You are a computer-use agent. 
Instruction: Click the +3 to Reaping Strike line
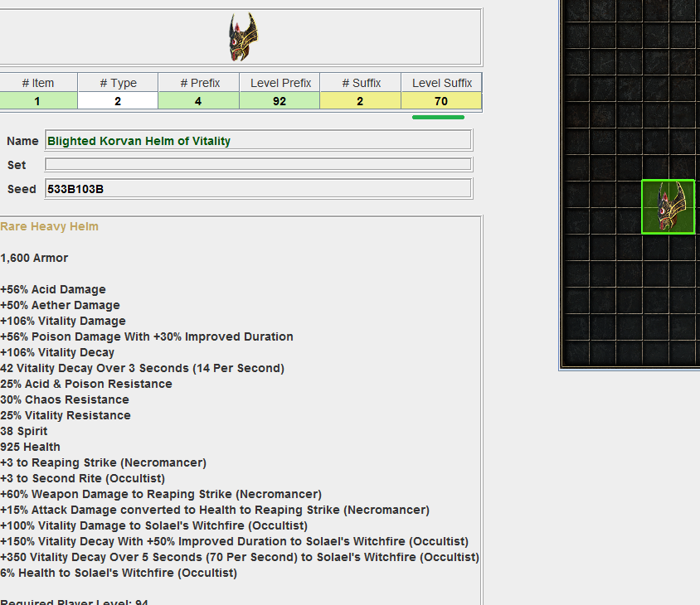(x=103, y=462)
